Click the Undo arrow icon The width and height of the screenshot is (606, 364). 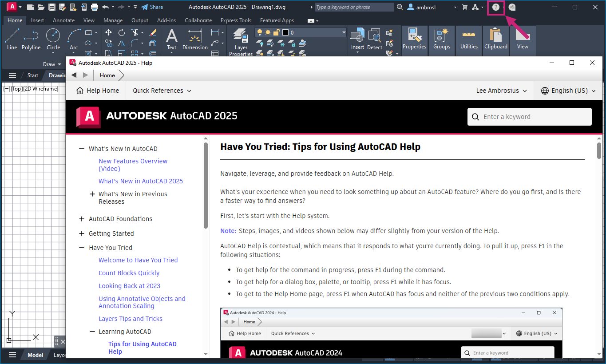105,7
